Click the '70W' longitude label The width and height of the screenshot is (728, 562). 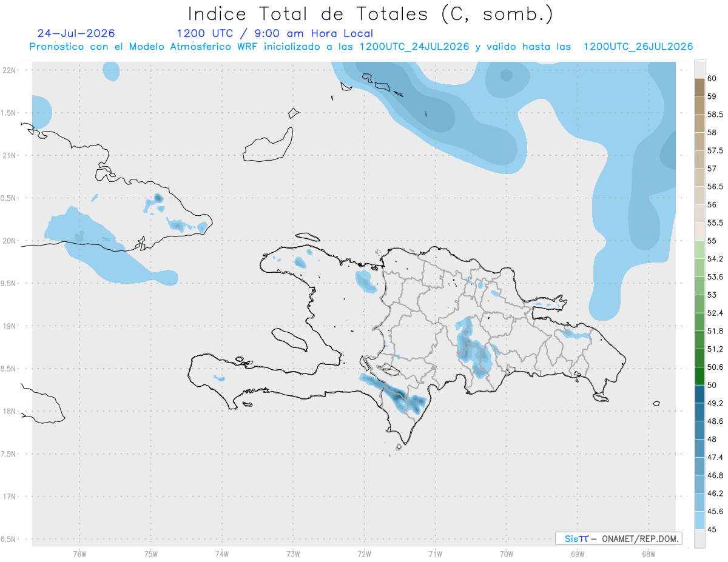pos(507,554)
